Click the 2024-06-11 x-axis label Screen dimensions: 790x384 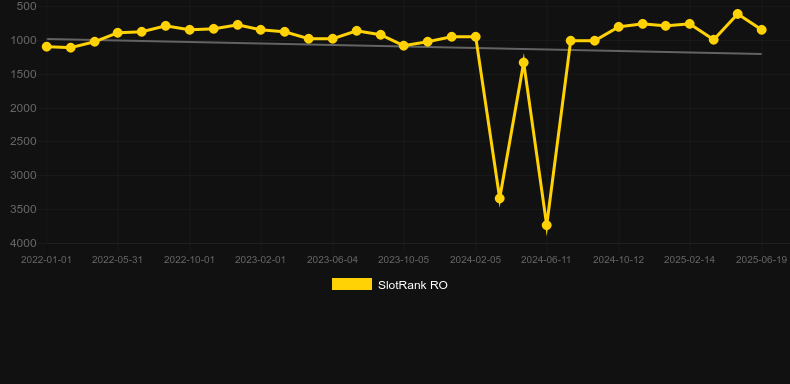pyautogui.click(x=546, y=260)
